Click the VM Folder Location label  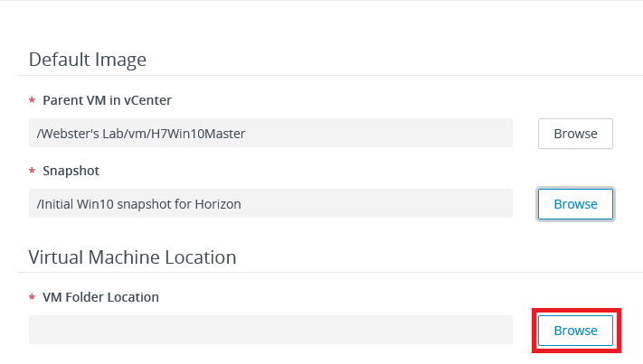(100, 296)
